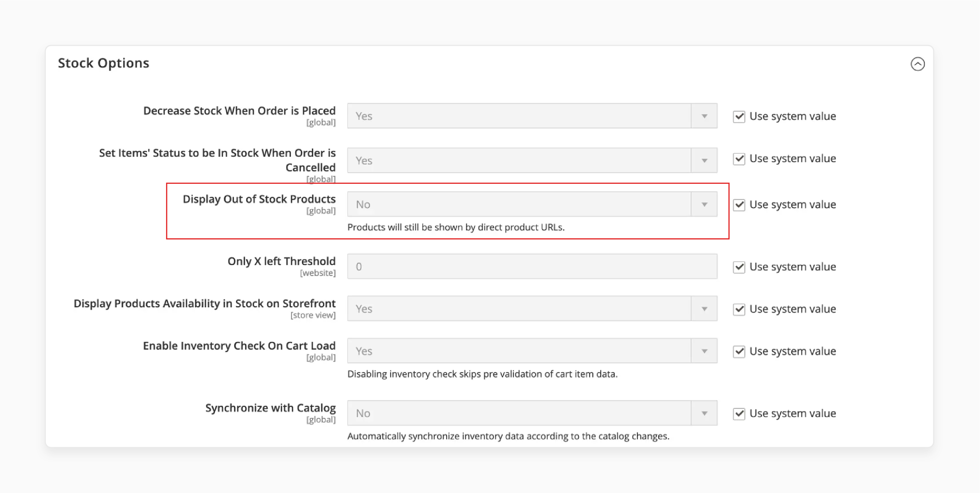Click Display Products Availability in Stock on Storefront label
Viewport: 980px width, 493px height.
205,303
